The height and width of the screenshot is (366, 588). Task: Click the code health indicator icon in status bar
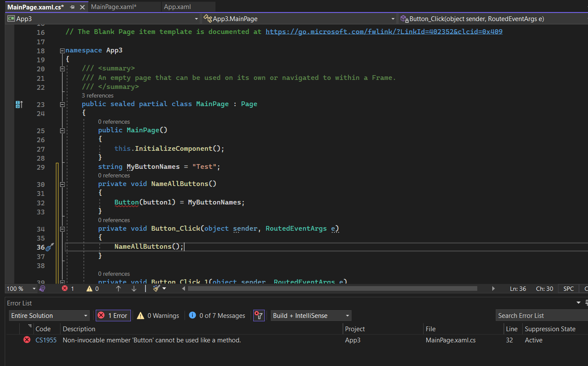[x=42, y=289]
